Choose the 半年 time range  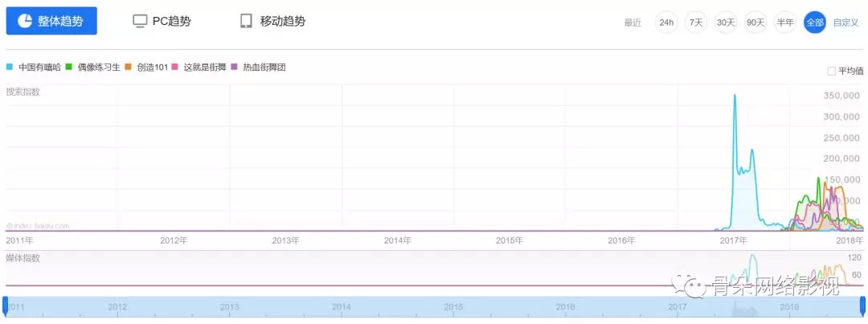(x=785, y=23)
